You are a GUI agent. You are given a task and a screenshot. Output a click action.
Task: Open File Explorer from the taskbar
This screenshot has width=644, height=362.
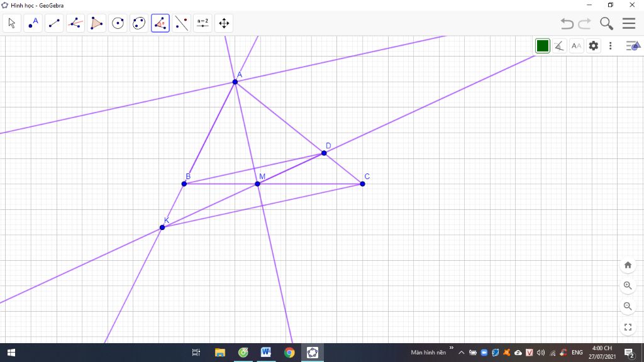(x=220, y=353)
